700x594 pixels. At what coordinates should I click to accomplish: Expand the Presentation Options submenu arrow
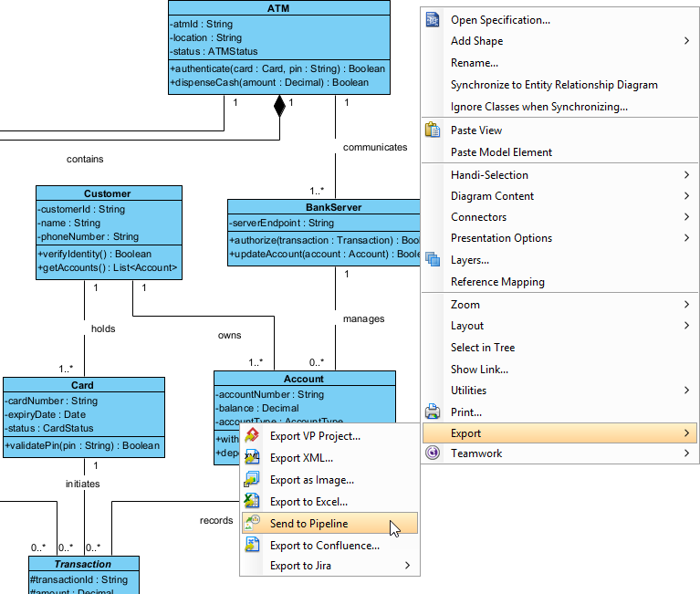pos(686,238)
